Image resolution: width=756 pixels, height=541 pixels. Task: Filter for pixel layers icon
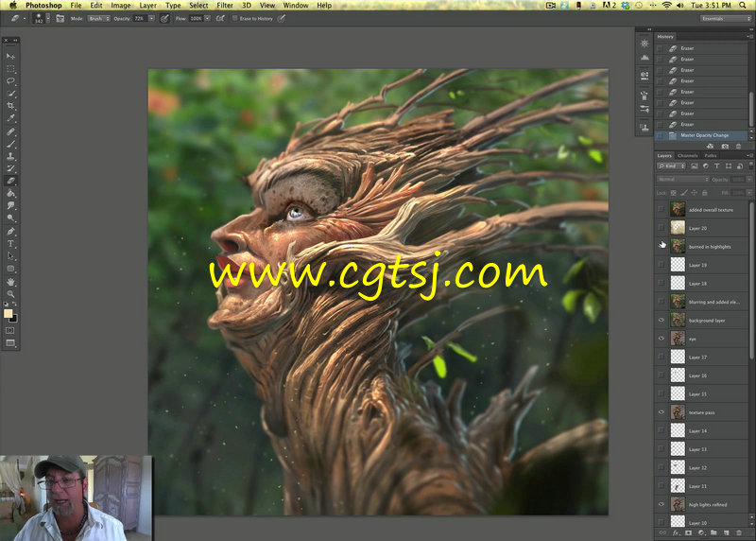click(x=695, y=166)
